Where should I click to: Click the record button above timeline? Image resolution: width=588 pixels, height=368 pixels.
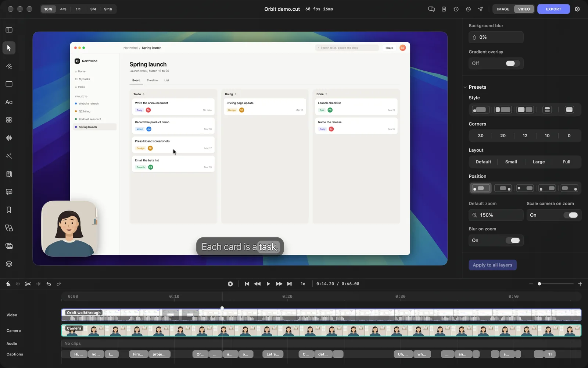pyautogui.click(x=230, y=284)
